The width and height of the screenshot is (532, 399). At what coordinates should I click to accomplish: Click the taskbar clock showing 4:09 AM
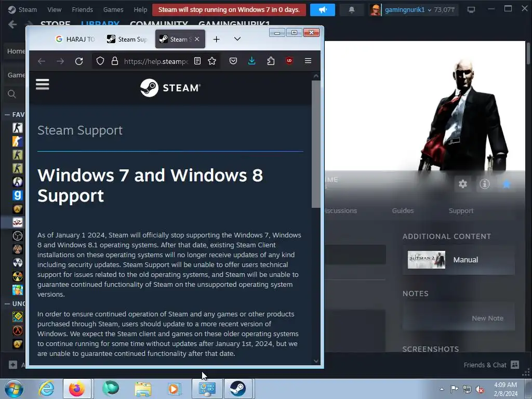[506, 389]
